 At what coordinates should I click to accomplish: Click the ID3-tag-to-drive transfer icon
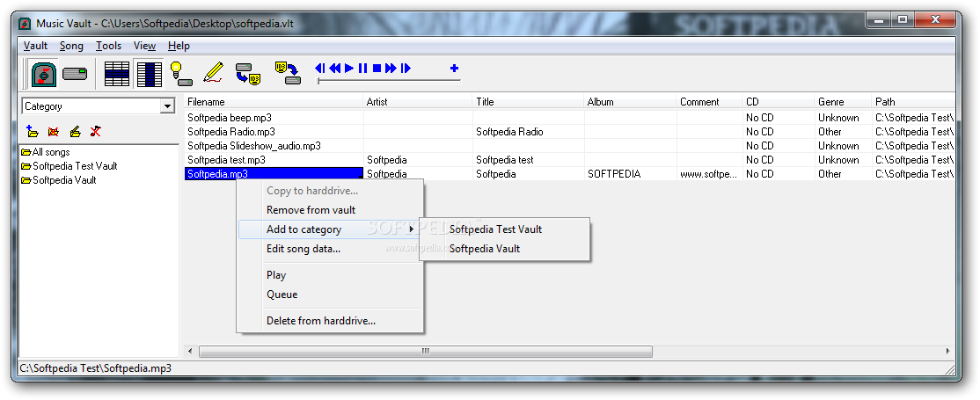(288, 72)
